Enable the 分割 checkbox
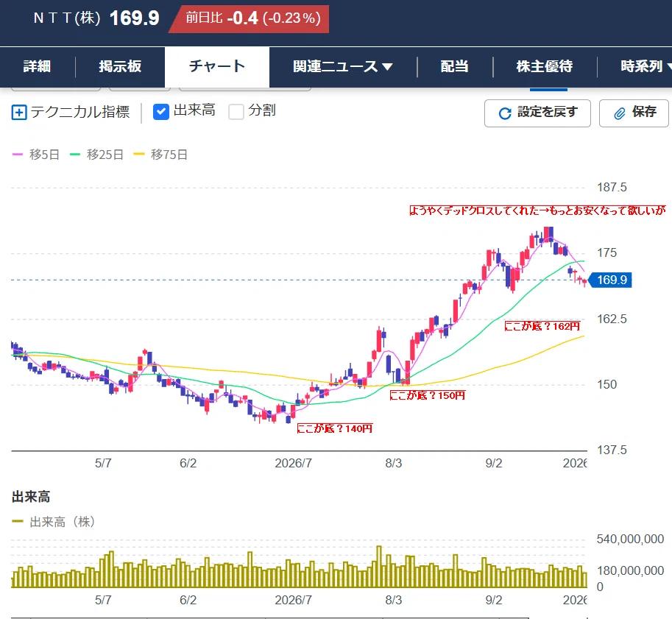The width and height of the screenshot is (672, 619). pyautogui.click(x=236, y=112)
